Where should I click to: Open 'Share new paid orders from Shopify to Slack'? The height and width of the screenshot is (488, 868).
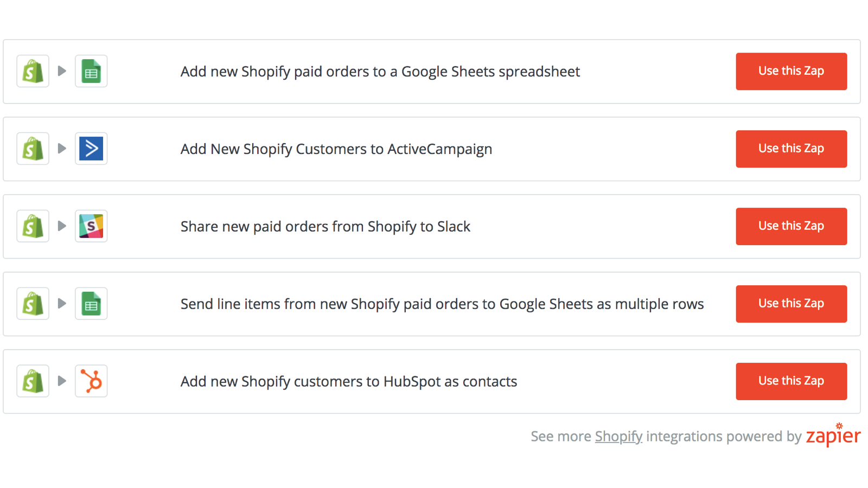pyautogui.click(x=325, y=227)
